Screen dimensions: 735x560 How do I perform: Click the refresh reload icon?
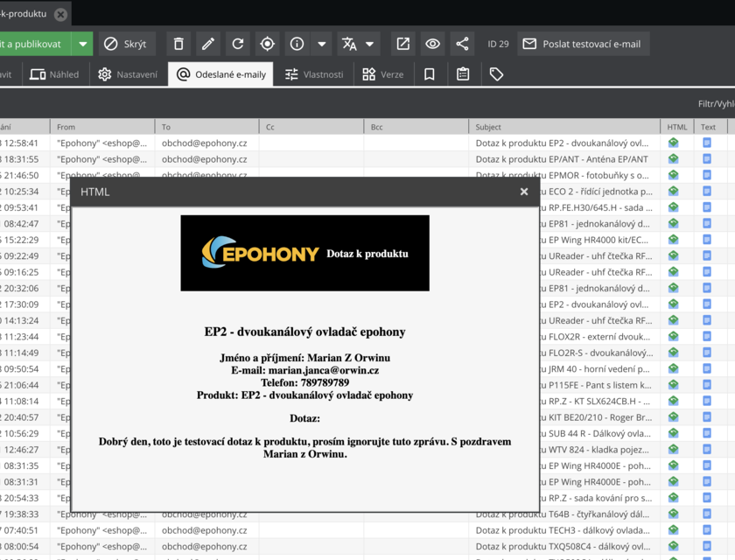238,44
